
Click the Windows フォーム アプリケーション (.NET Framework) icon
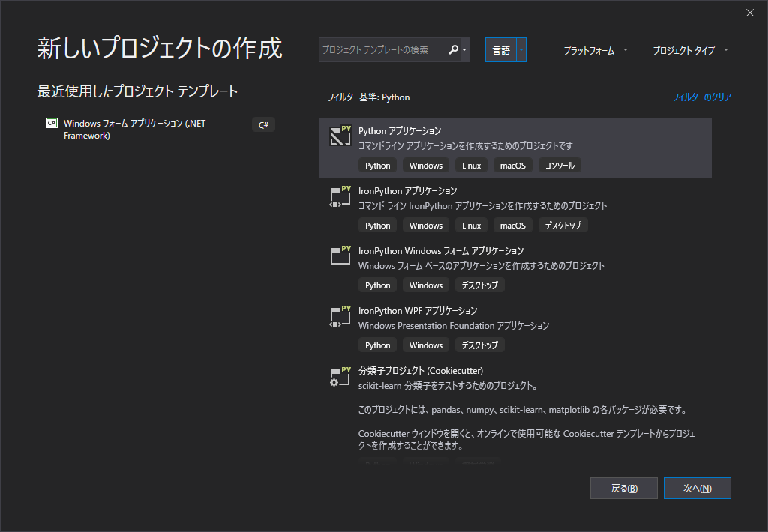(51, 122)
